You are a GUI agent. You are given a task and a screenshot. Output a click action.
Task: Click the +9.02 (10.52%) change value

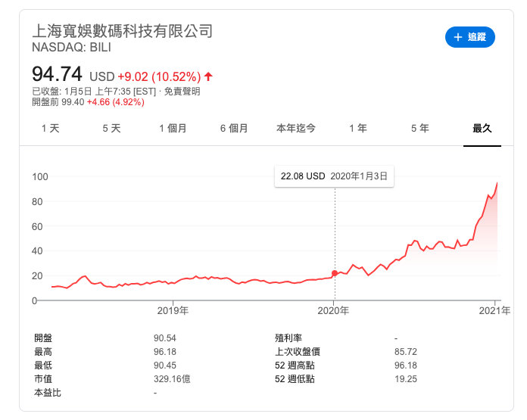click(159, 77)
